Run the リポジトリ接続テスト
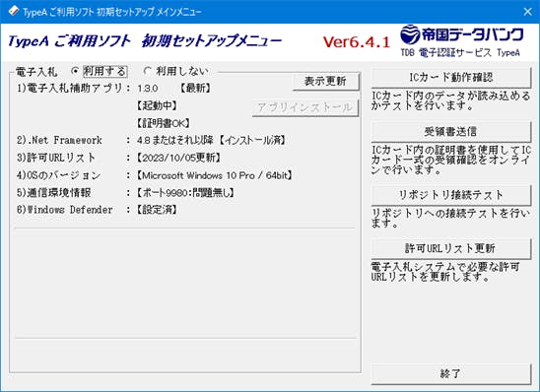540x392 pixels. 450,195
